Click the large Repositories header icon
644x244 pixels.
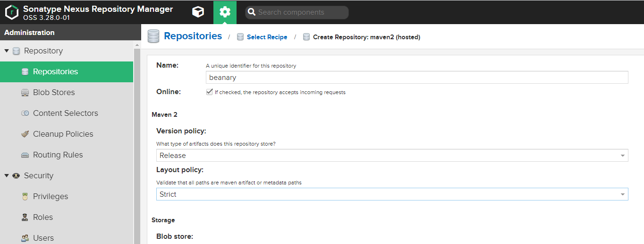pos(153,36)
